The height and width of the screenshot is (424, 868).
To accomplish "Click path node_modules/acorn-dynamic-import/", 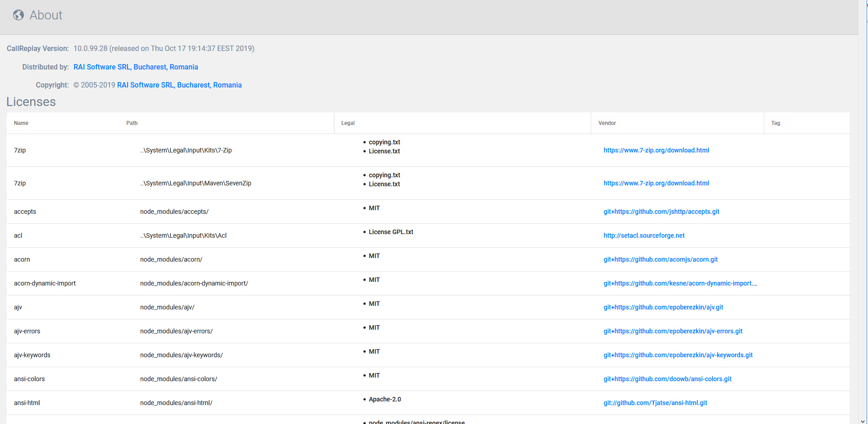I will [x=194, y=283].
